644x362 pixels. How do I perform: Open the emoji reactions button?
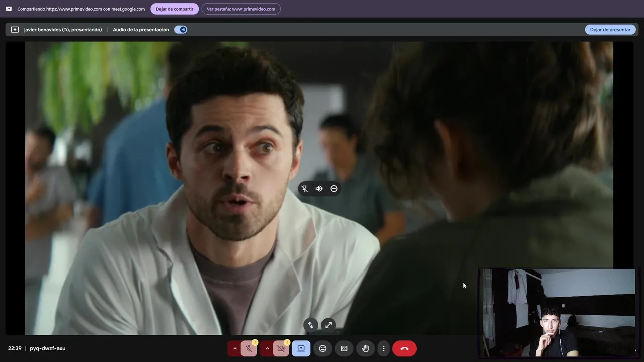[x=323, y=348]
